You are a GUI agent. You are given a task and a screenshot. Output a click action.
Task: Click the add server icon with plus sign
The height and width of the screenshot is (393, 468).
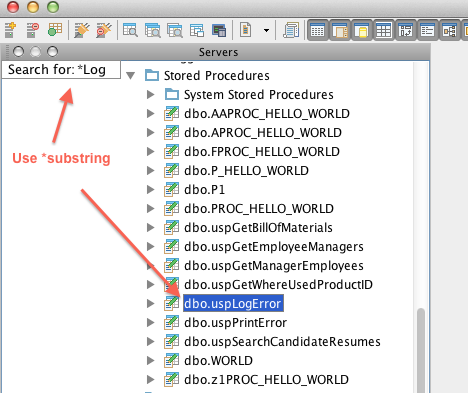(x=10, y=30)
